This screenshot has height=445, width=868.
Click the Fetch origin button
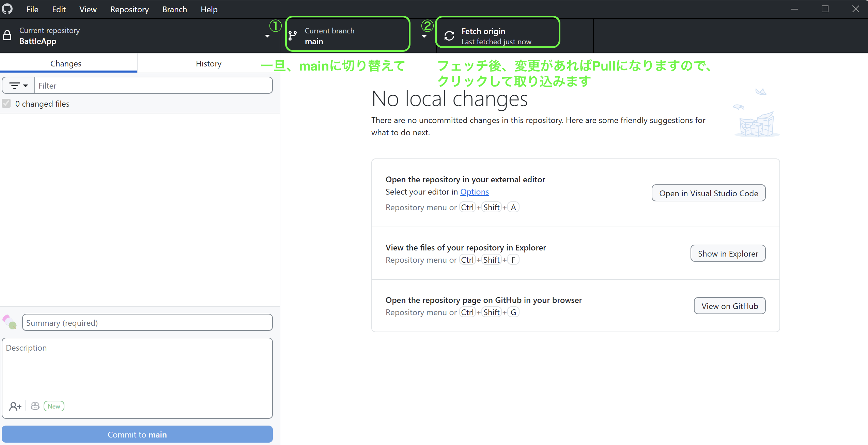(x=515, y=36)
